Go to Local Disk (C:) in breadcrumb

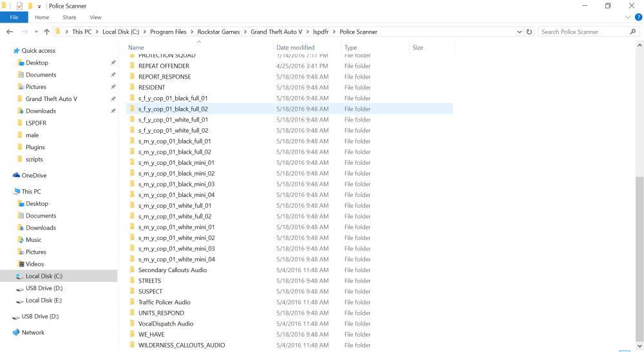(x=121, y=32)
